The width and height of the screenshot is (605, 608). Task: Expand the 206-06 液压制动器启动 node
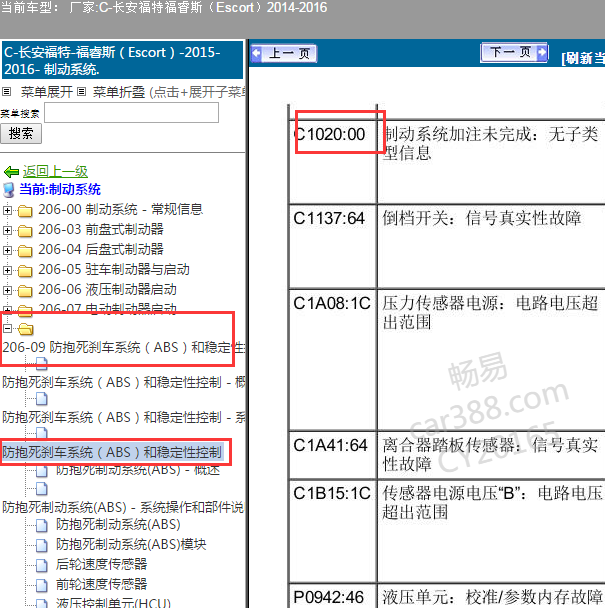click(7, 290)
